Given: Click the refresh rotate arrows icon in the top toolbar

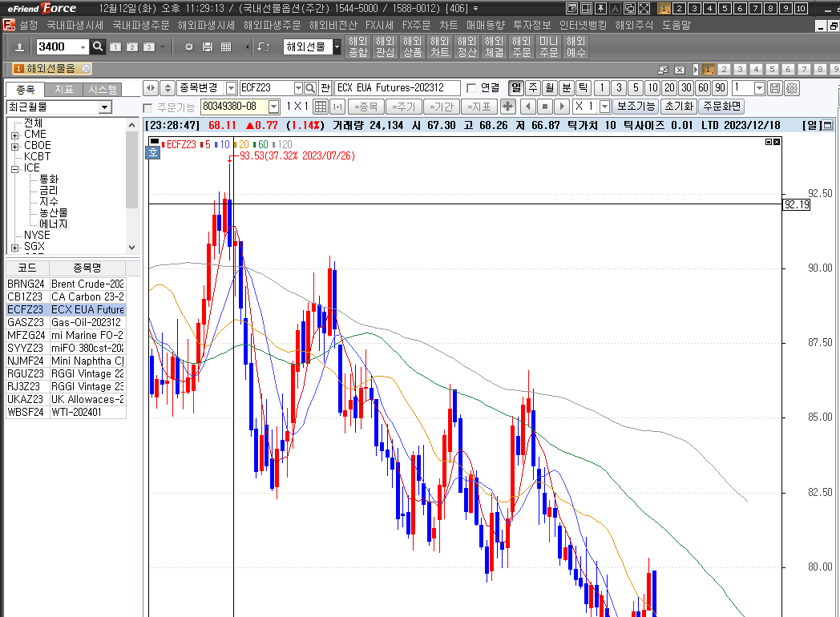Looking at the screenshot, I should click(x=264, y=46).
